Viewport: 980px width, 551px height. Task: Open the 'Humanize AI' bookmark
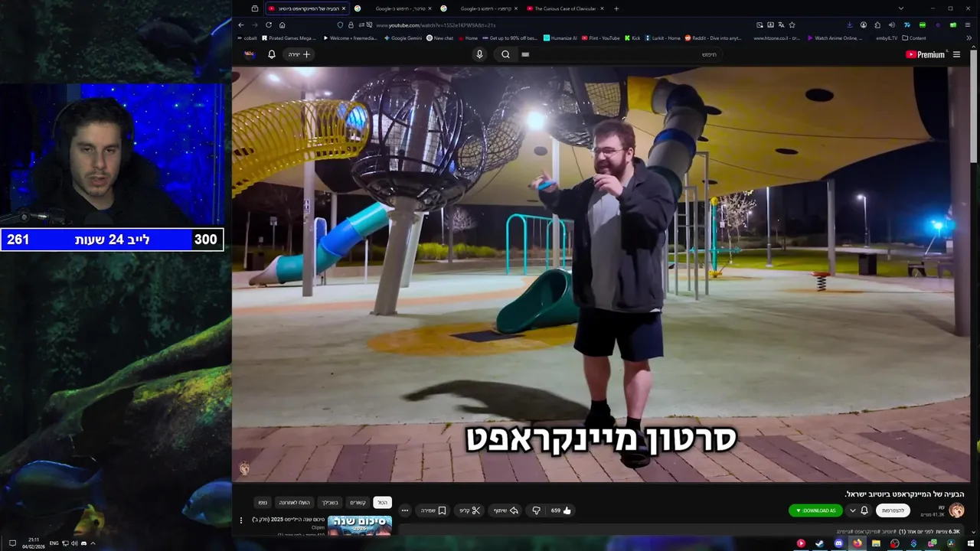click(560, 37)
